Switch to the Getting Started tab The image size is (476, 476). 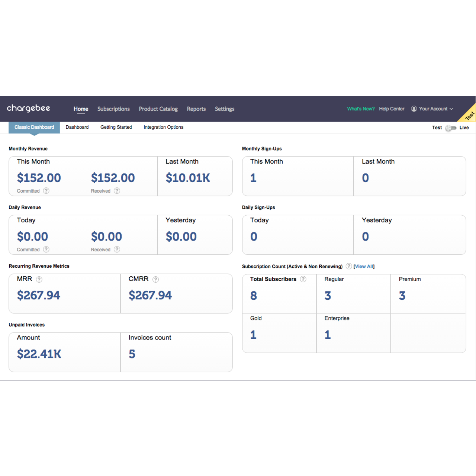(x=116, y=127)
